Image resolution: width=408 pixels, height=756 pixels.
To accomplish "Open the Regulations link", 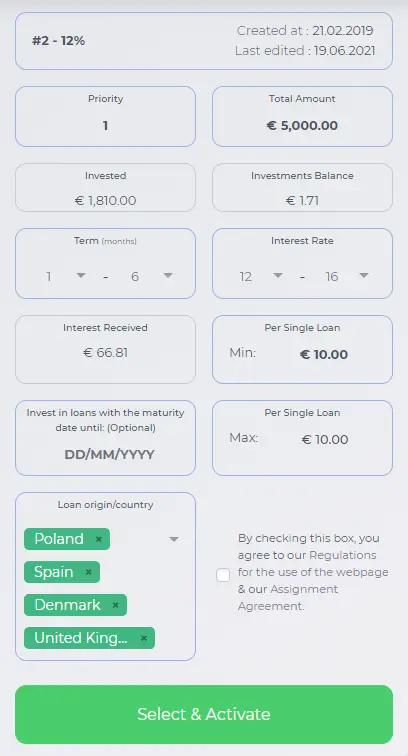I will pyautogui.click(x=342, y=555).
